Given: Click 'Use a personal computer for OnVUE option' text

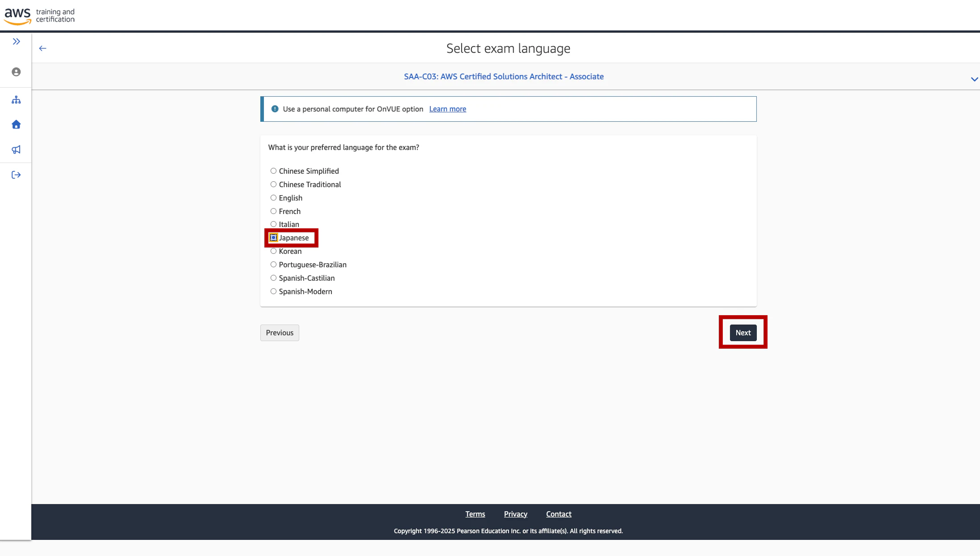Looking at the screenshot, I should point(353,109).
